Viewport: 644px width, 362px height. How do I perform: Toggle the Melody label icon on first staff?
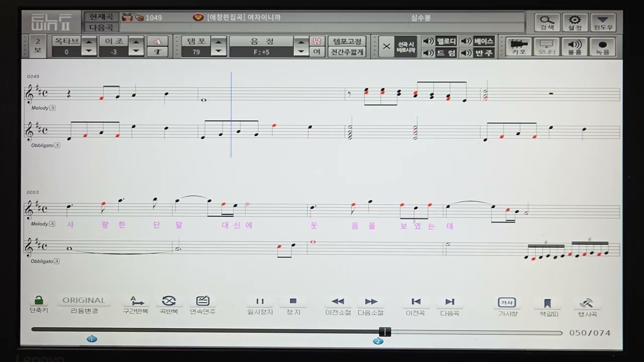(52, 108)
